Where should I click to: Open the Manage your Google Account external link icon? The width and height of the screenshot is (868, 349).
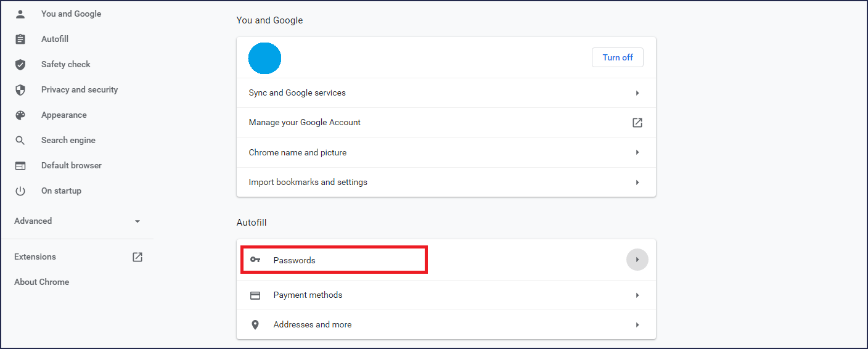click(637, 122)
